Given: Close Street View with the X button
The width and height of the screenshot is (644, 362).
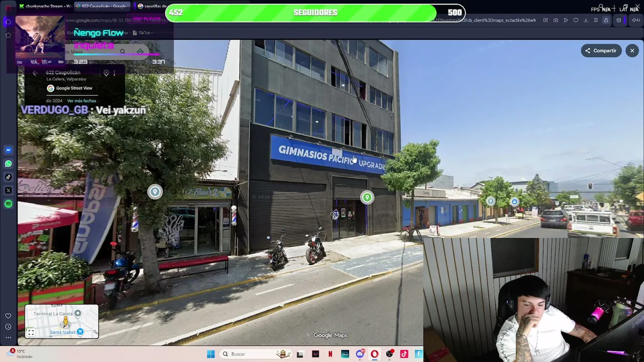Looking at the screenshot, I should click(632, 51).
